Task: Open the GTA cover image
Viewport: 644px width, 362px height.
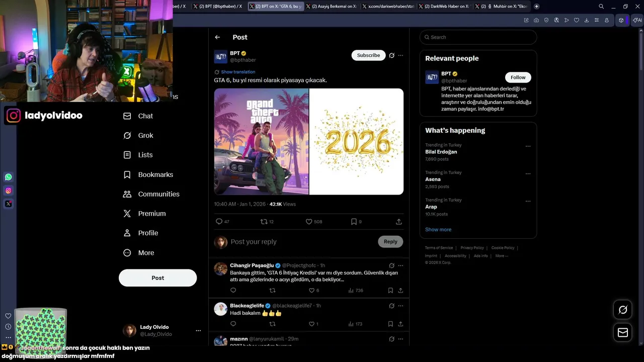Action: (x=261, y=141)
